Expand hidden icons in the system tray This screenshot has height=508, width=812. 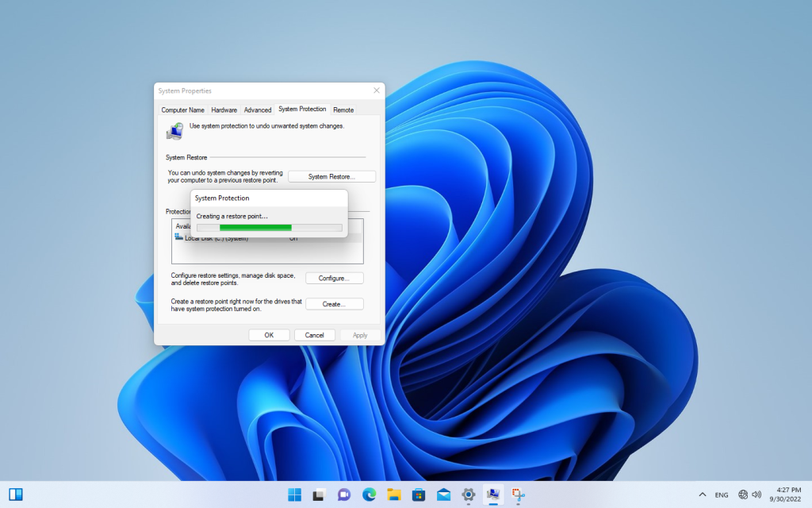pos(702,493)
